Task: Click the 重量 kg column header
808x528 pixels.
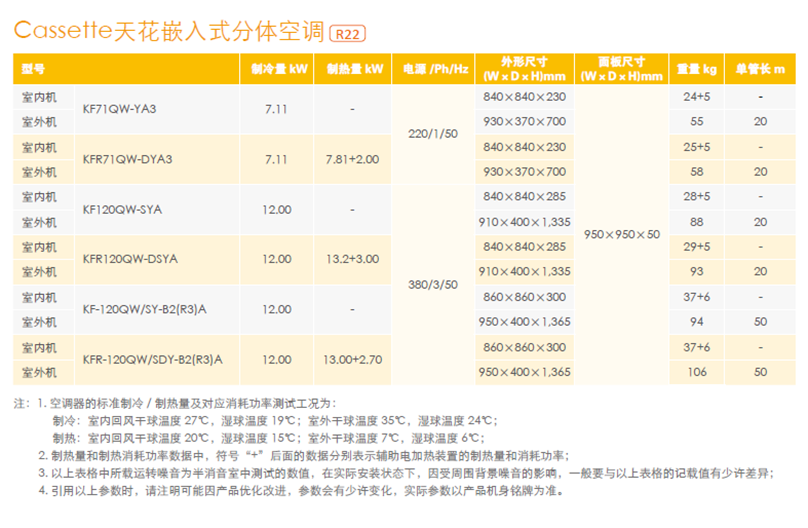Action: click(696, 69)
